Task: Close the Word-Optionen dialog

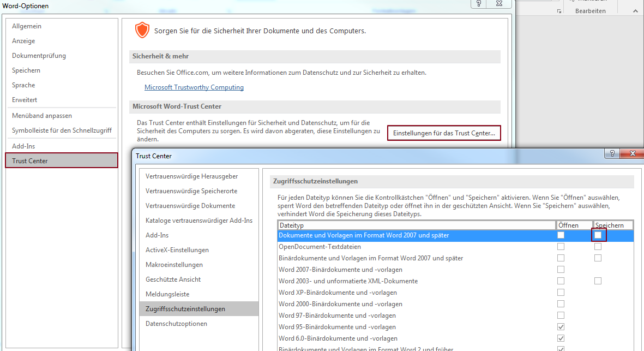Action: [499, 4]
